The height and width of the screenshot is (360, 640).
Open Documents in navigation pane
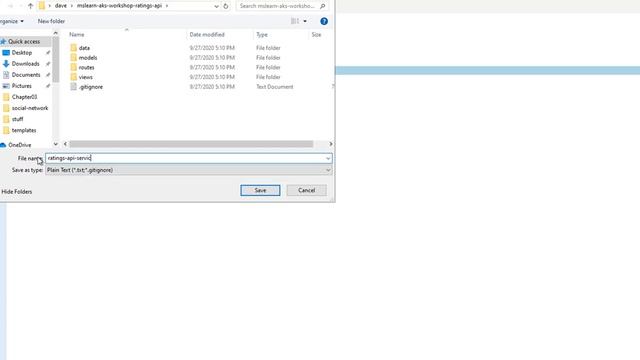click(26, 75)
